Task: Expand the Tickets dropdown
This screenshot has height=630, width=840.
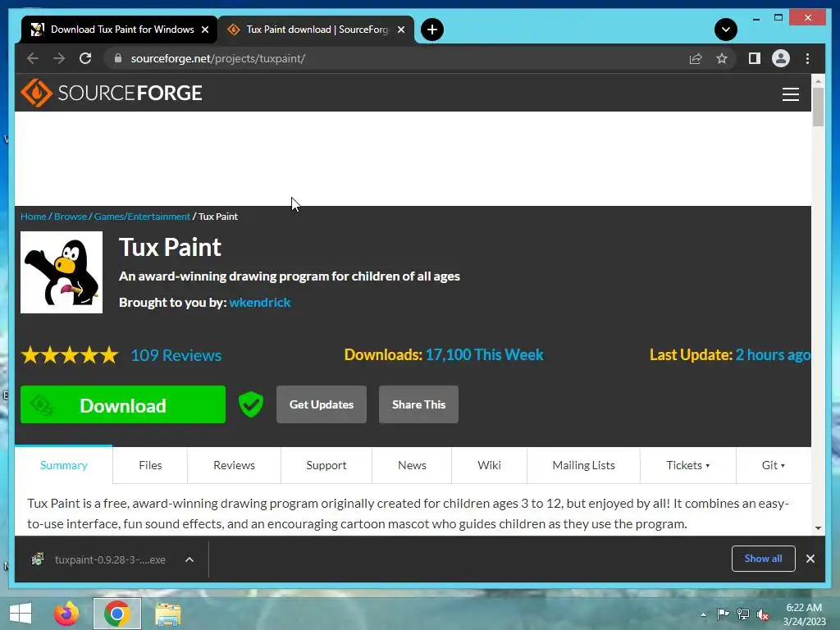Action: (x=688, y=465)
